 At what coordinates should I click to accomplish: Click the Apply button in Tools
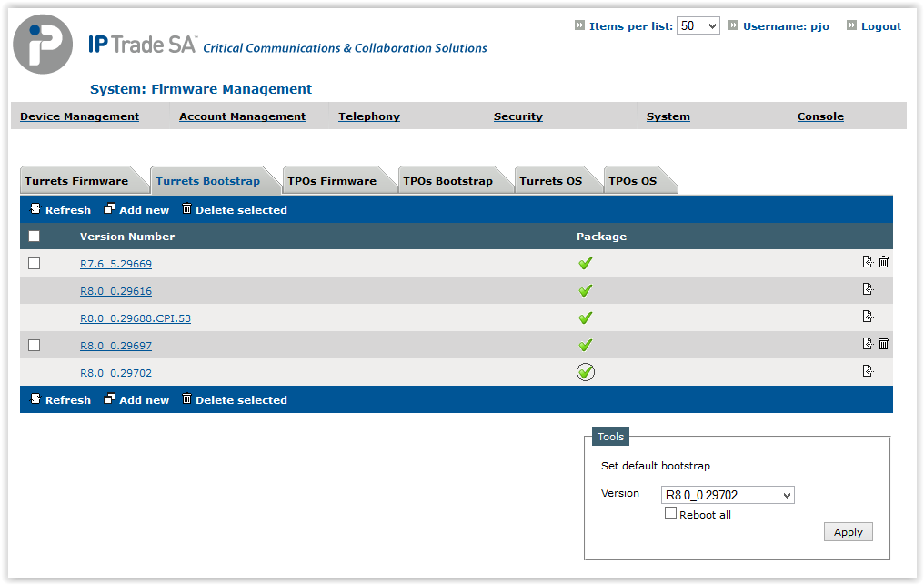pos(848,532)
